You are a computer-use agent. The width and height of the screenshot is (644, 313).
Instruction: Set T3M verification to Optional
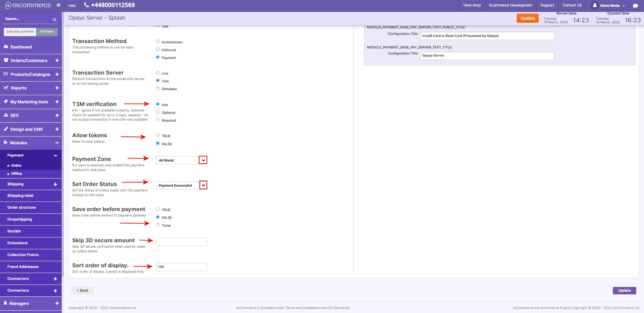158,112
